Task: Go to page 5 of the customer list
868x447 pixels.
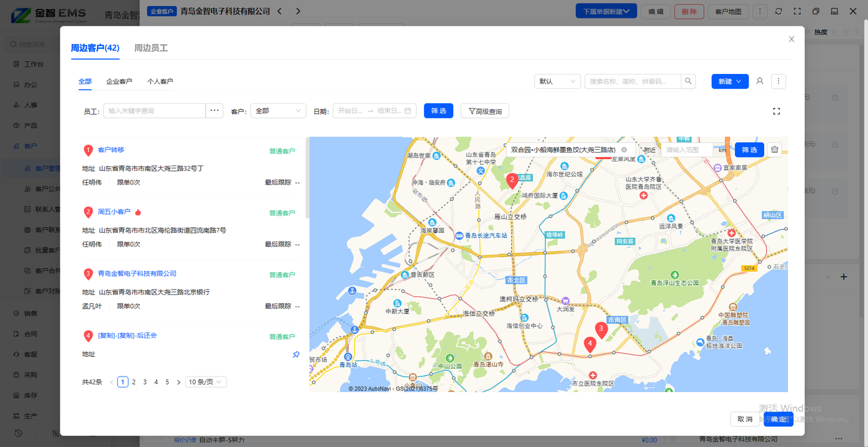Action: coord(167,382)
